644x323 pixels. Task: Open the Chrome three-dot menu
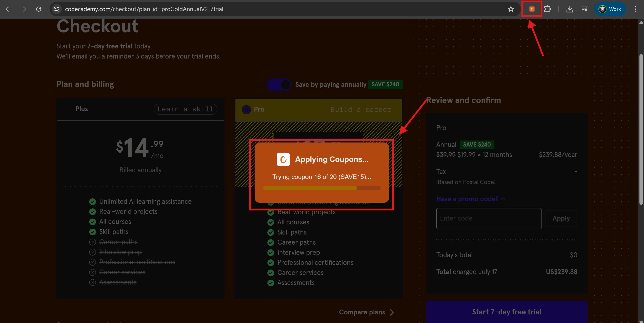(x=635, y=9)
